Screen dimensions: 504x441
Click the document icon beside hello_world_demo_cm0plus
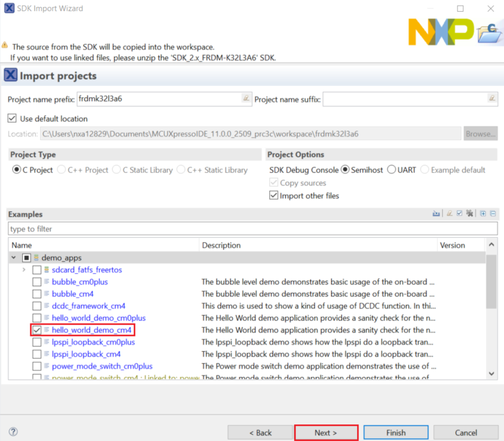click(x=46, y=318)
